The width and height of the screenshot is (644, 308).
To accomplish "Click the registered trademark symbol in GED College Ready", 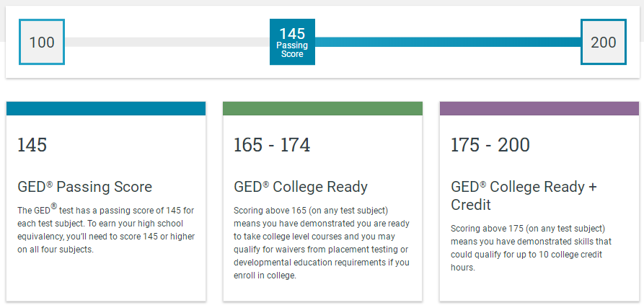I will (x=266, y=185).
